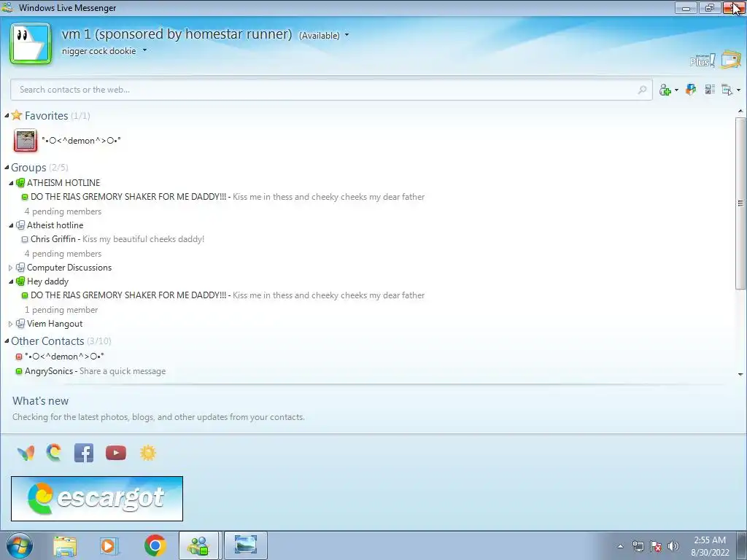Click AngrySonics' green online status icon
Viewport: 747px width, 560px height.
(18, 371)
